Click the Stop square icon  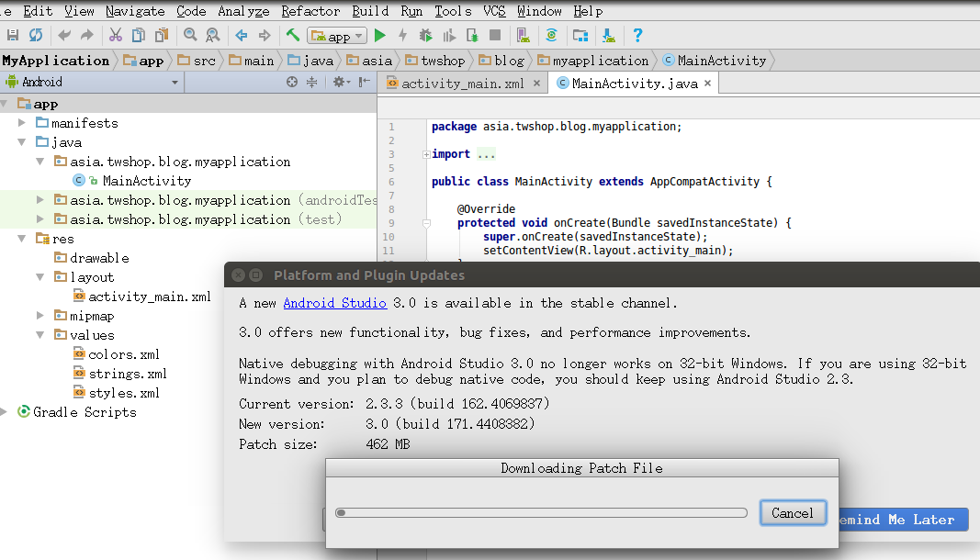[x=495, y=36]
